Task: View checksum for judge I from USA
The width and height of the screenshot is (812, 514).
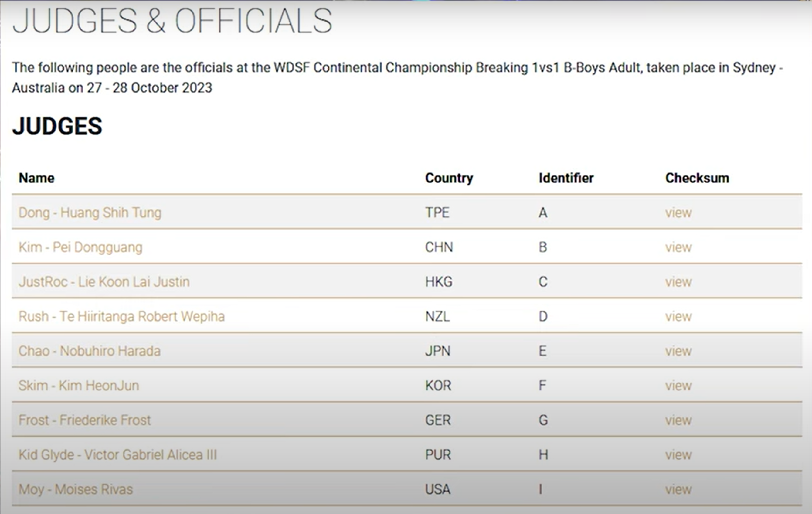Action: pos(678,489)
